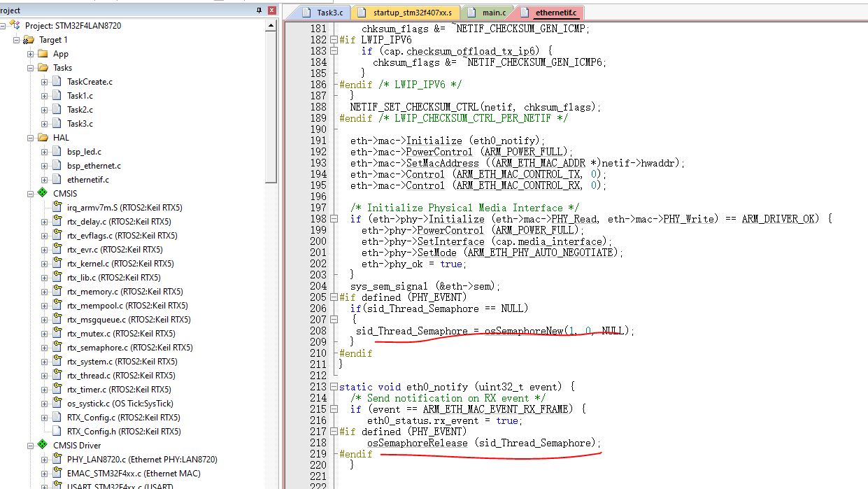Switch to the startup_stm32f407xx.s tab
868x489 pixels.
tap(407, 13)
